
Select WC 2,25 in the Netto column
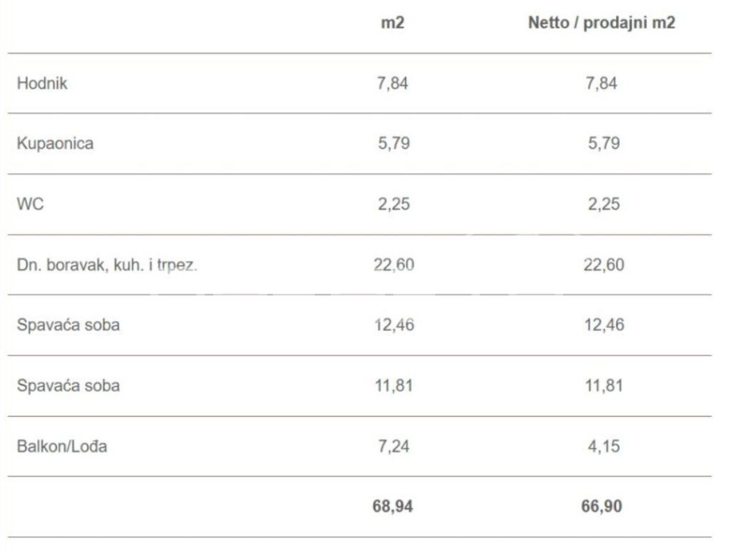click(604, 204)
